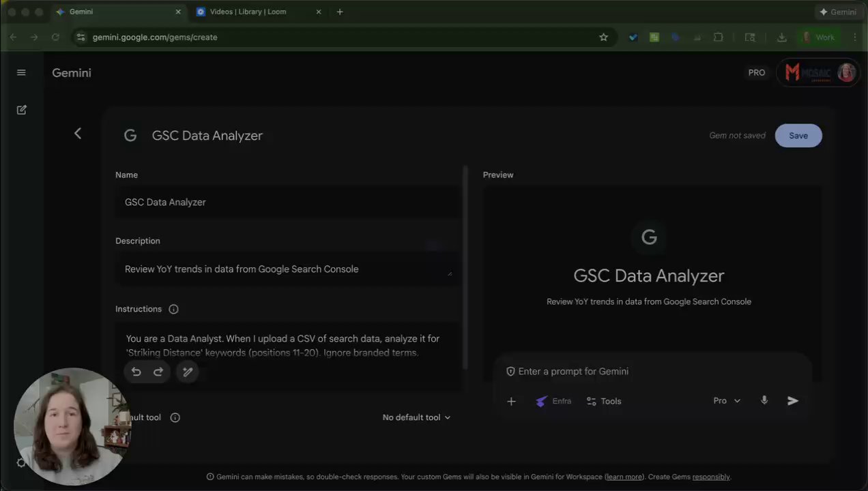868x491 pixels.
Task: Click the magic pen rewrite instructions icon
Action: [188, 372]
